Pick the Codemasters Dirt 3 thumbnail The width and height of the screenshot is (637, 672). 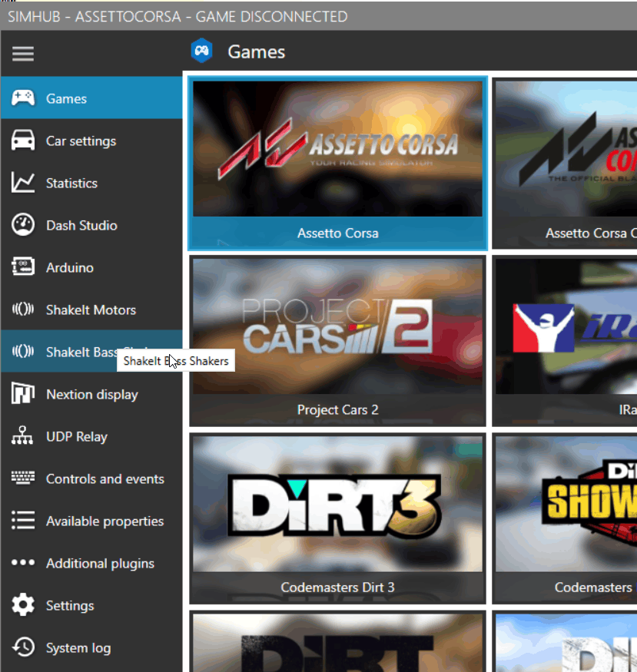pyautogui.click(x=337, y=504)
